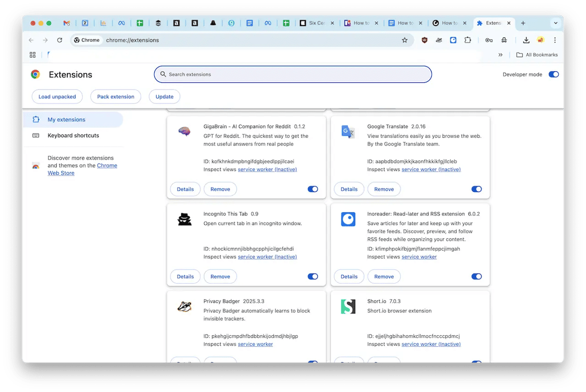
Task: Open the Chrome Web Store link
Action: (x=107, y=166)
